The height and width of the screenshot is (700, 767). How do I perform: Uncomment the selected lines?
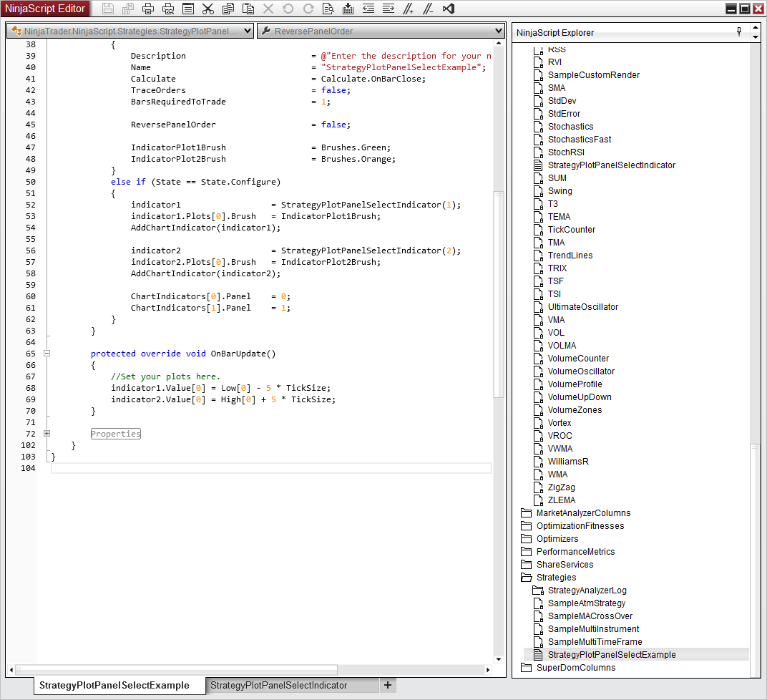(429, 9)
